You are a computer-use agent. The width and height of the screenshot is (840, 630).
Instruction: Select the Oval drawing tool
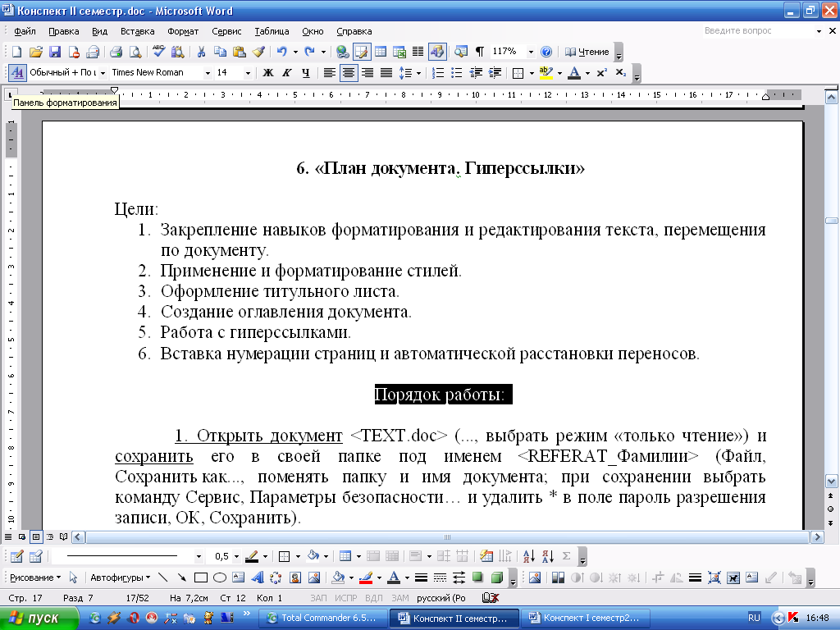tap(220, 577)
